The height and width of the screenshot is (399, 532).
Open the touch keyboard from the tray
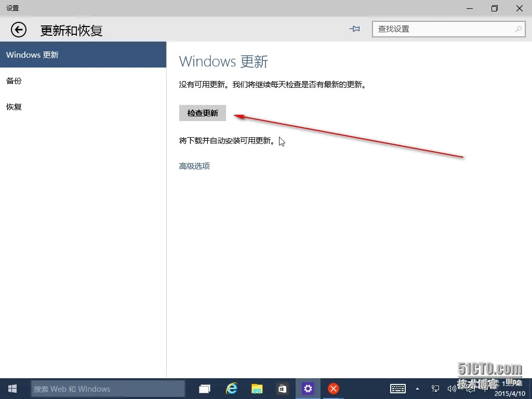pos(398,389)
